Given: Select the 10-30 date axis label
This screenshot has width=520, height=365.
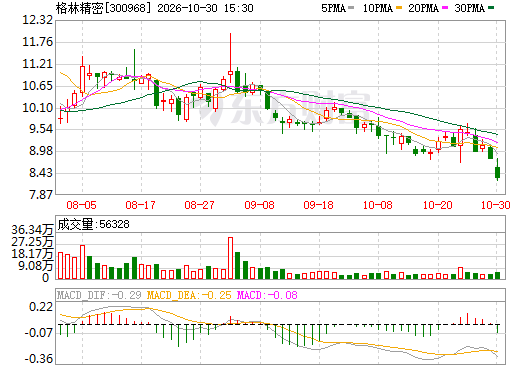Looking at the screenshot, I should point(496,205).
